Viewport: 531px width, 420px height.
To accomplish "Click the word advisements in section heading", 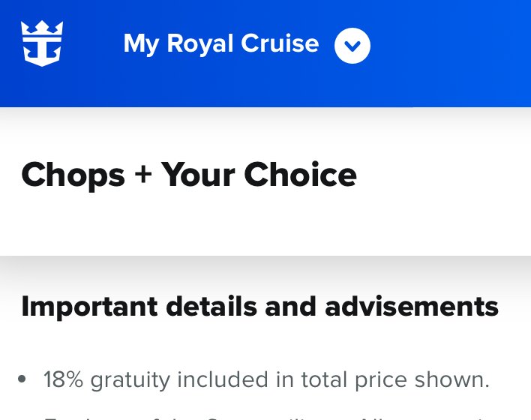I will click(412, 307).
